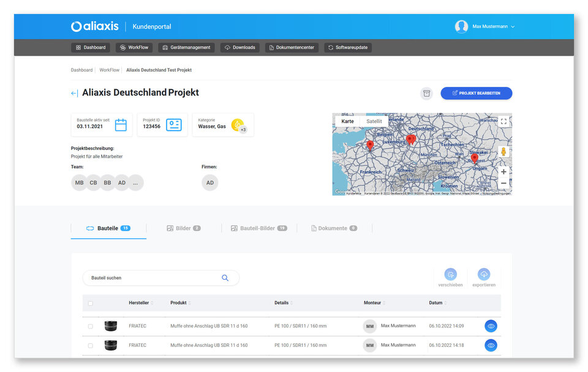This screenshot has width=588, height=372.
Task: Click the Kundenportal title text
Action: [x=152, y=26]
